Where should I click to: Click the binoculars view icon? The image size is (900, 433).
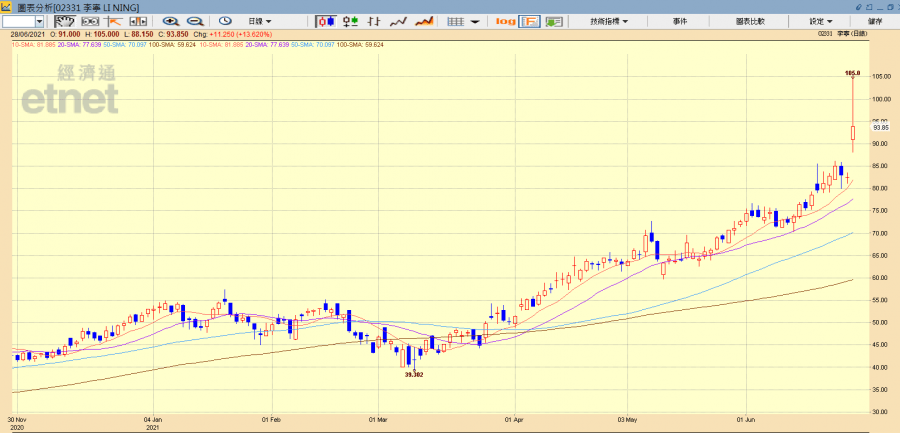[x=87, y=21]
